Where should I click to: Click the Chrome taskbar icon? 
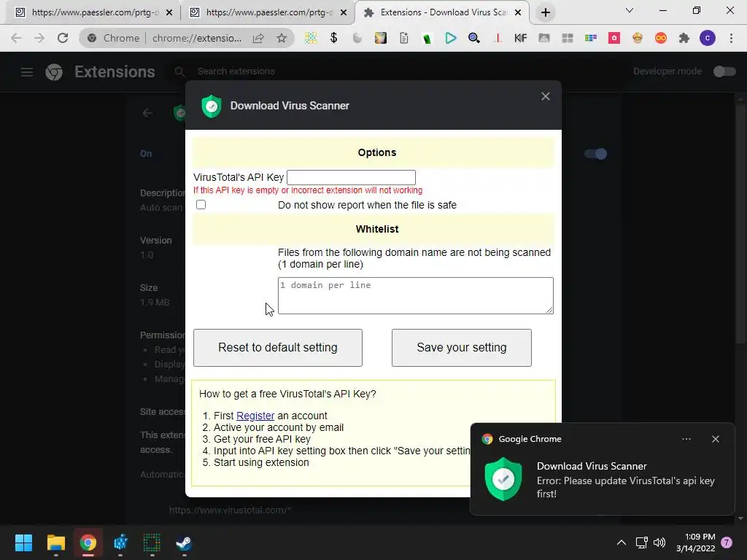click(88, 542)
